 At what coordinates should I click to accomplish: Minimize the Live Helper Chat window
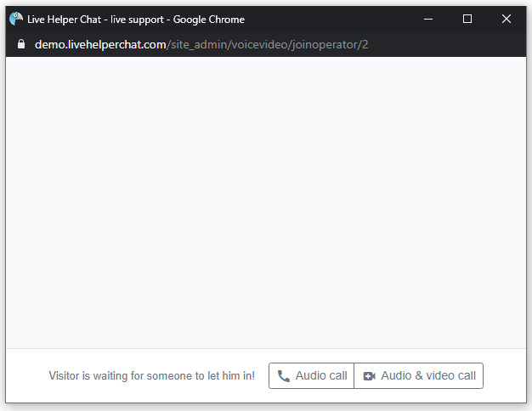(428, 19)
